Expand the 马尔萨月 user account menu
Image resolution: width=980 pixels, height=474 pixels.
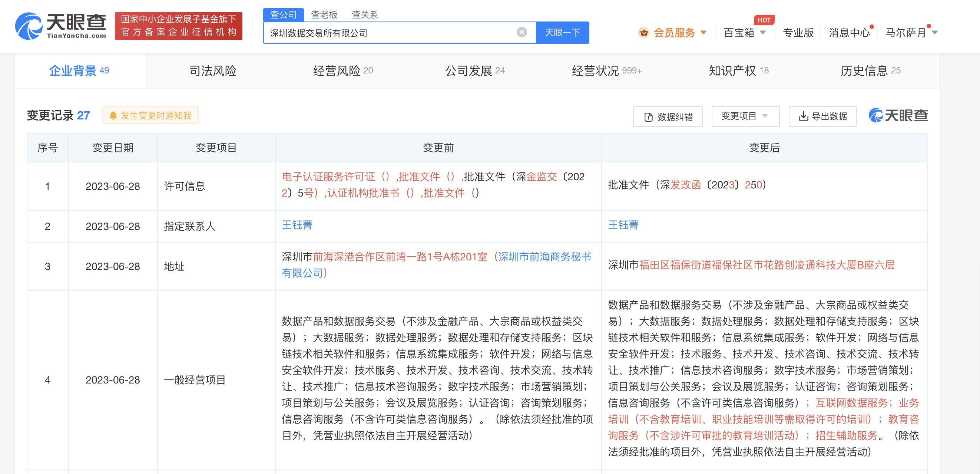pos(911,33)
